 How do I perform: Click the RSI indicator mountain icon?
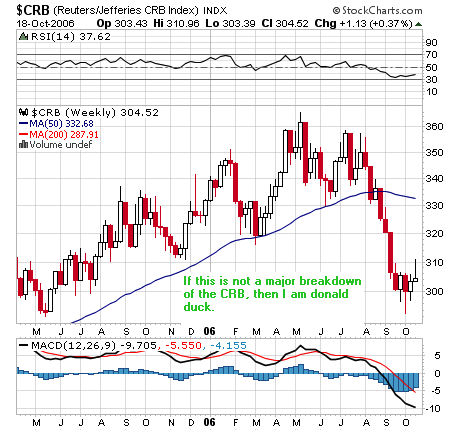[23, 36]
